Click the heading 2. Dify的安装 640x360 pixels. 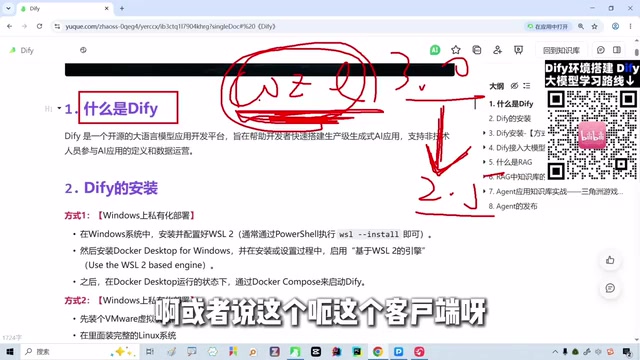click(111, 188)
